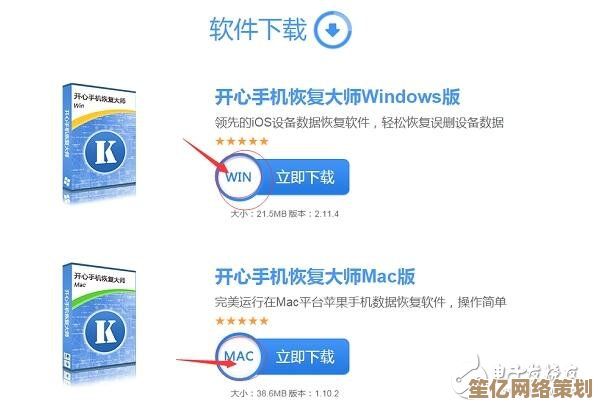Click the Windows version description text
Viewport: 599px width, 407px height.
pyautogui.click(x=359, y=123)
